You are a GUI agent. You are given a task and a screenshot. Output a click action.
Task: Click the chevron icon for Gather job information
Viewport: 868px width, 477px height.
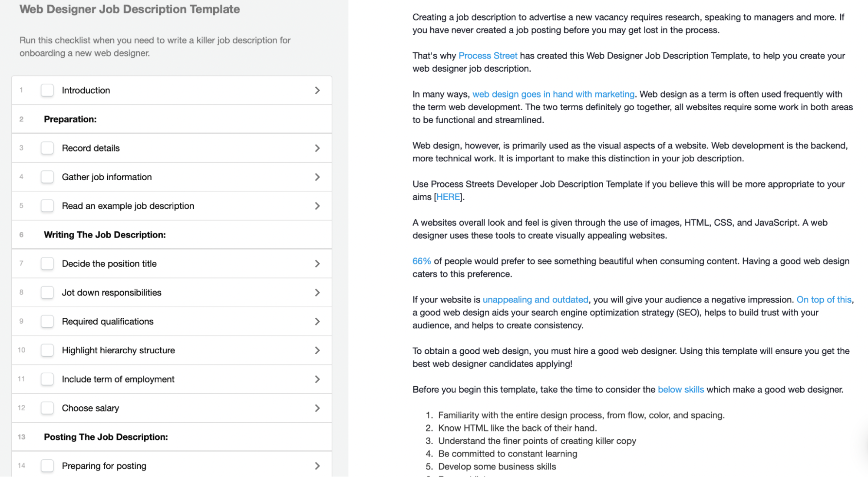317,177
